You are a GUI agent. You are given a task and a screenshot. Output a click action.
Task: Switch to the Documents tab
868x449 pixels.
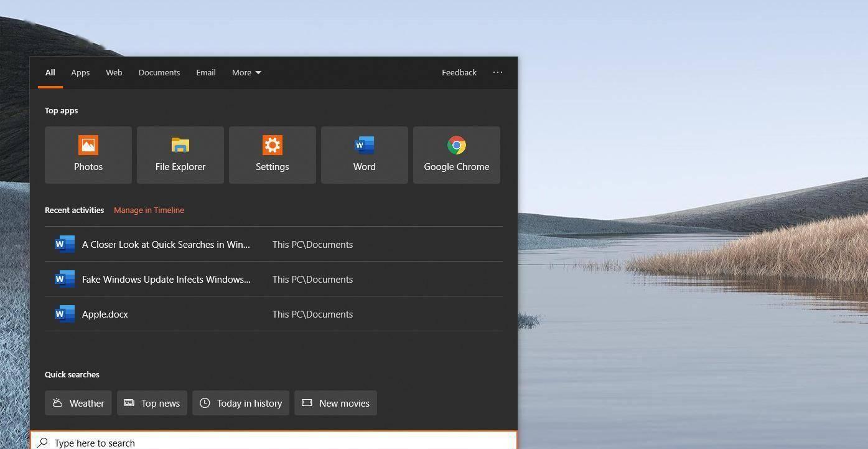coord(159,72)
